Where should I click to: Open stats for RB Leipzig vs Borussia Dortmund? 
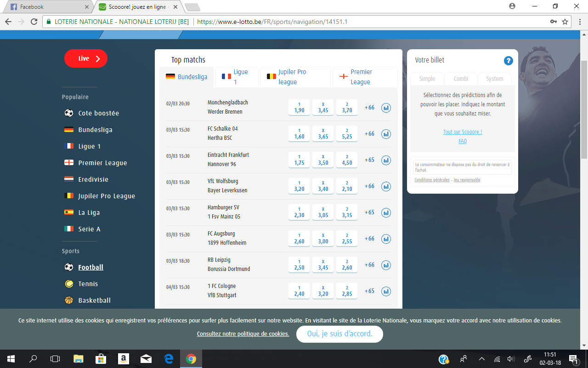pos(386,265)
